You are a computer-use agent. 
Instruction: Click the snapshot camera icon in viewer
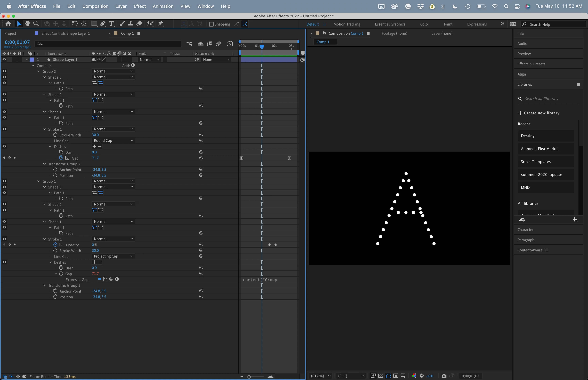(444, 376)
